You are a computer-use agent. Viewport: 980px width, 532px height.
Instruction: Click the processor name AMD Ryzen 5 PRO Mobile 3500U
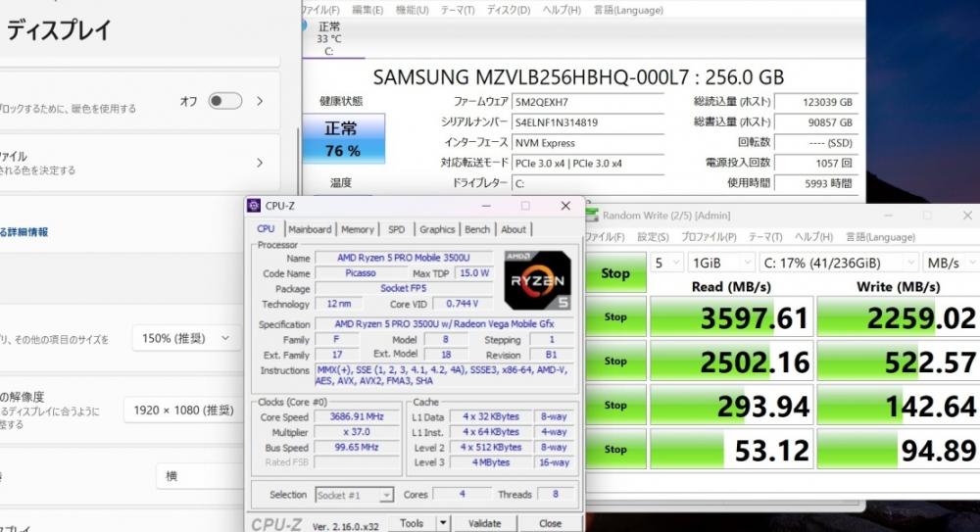click(x=403, y=258)
